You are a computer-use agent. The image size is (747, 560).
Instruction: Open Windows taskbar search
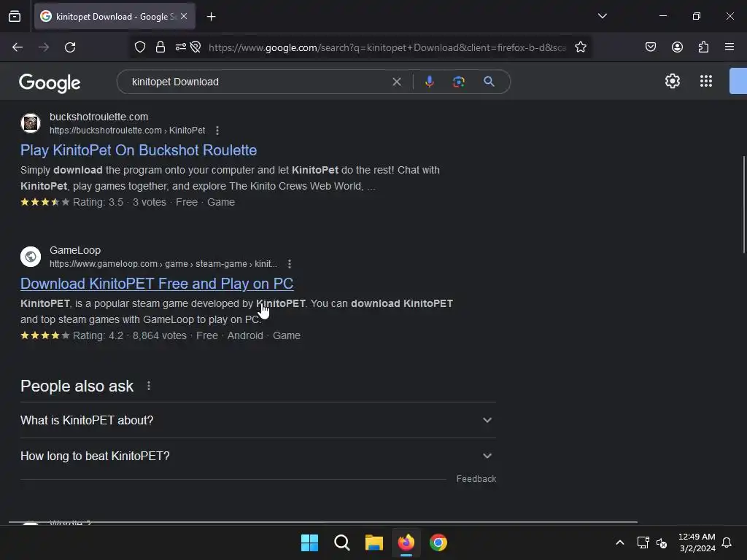(x=341, y=542)
